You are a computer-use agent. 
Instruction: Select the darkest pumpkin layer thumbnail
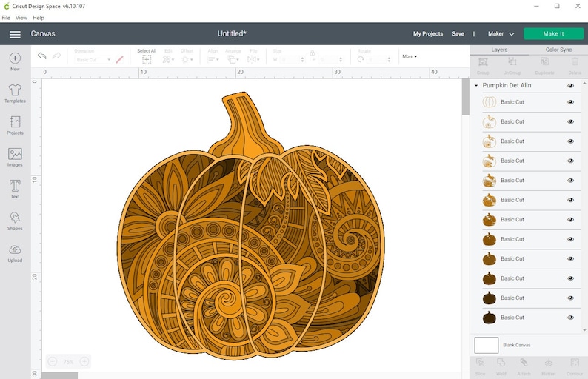coord(489,318)
